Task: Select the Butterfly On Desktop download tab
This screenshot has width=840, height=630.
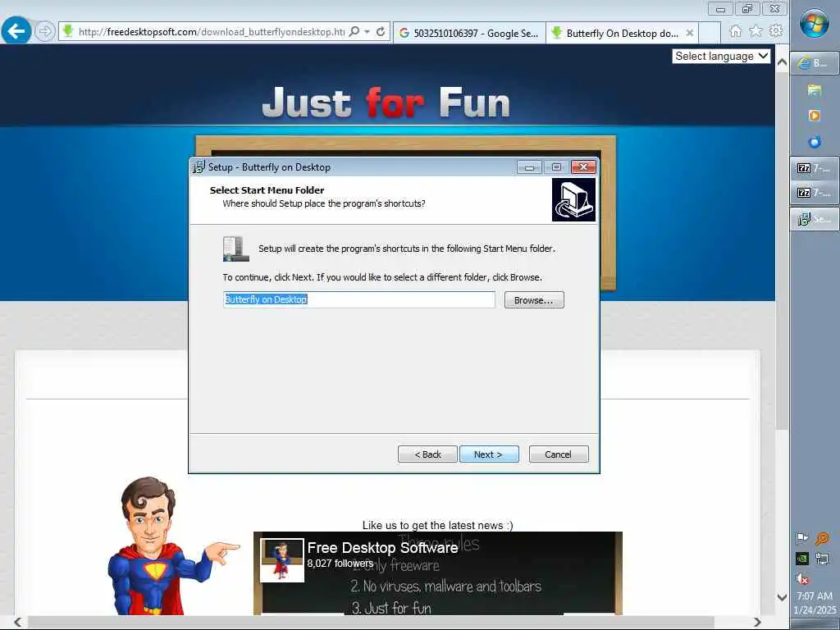Action: (x=616, y=33)
